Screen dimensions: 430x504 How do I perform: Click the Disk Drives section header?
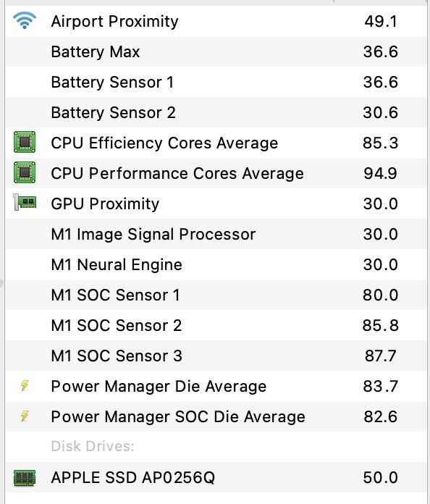click(x=93, y=446)
